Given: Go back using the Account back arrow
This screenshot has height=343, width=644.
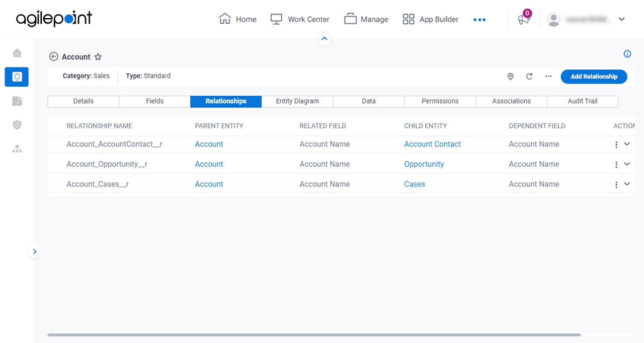Looking at the screenshot, I should 54,57.
